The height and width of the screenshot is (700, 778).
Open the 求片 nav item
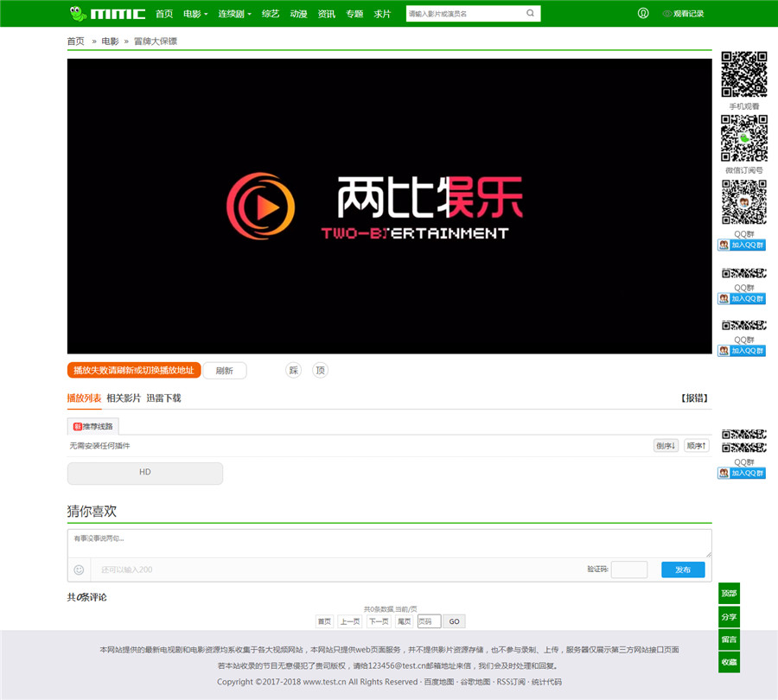point(383,14)
